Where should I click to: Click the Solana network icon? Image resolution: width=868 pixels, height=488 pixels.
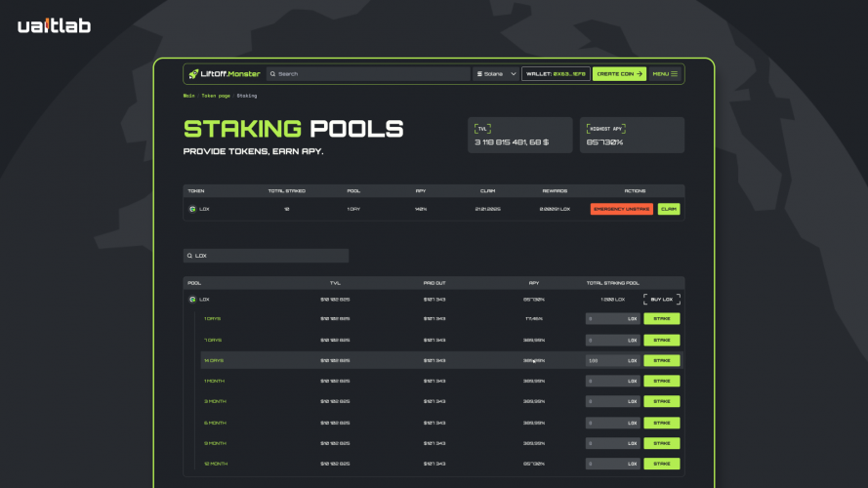pyautogui.click(x=480, y=73)
